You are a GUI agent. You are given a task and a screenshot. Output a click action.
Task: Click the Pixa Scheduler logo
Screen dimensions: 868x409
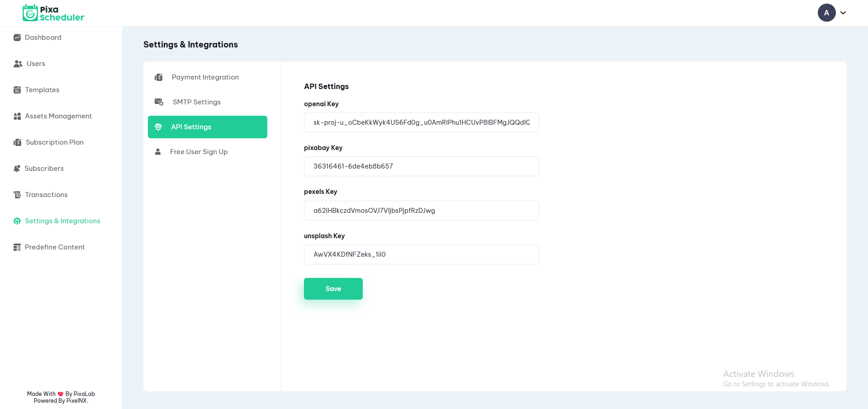[x=53, y=13]
